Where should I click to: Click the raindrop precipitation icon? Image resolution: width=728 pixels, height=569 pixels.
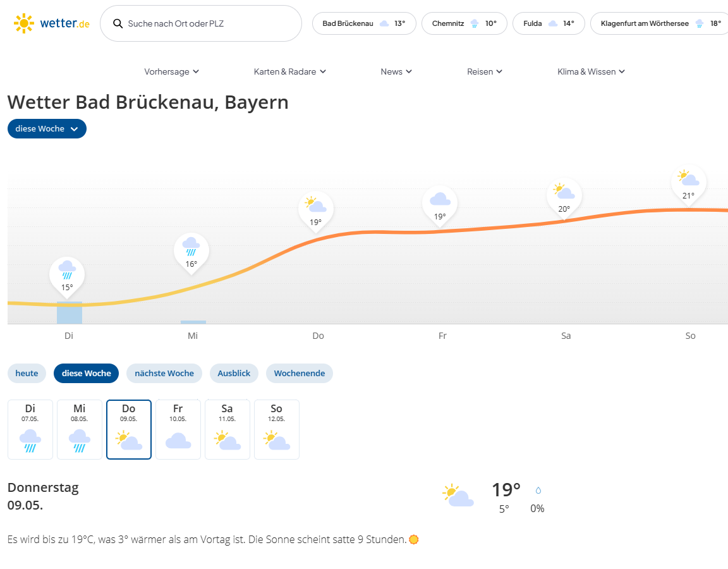click(538, 491)
